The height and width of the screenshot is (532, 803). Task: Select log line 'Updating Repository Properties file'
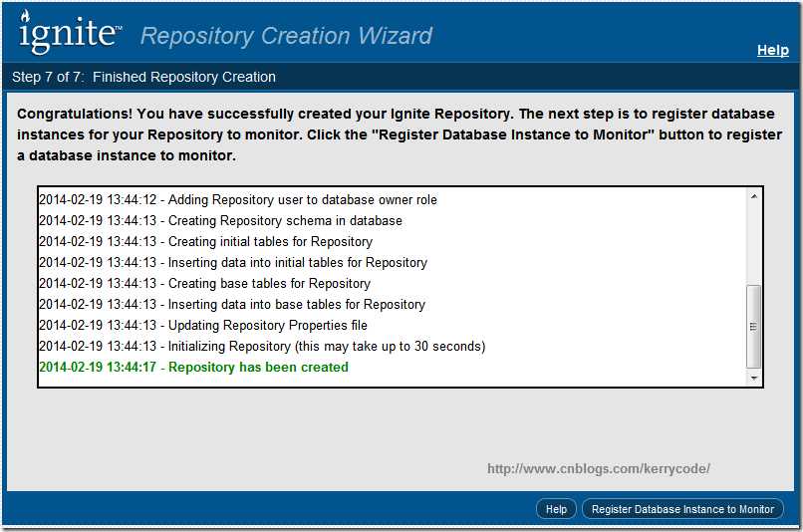click(203, 326)
